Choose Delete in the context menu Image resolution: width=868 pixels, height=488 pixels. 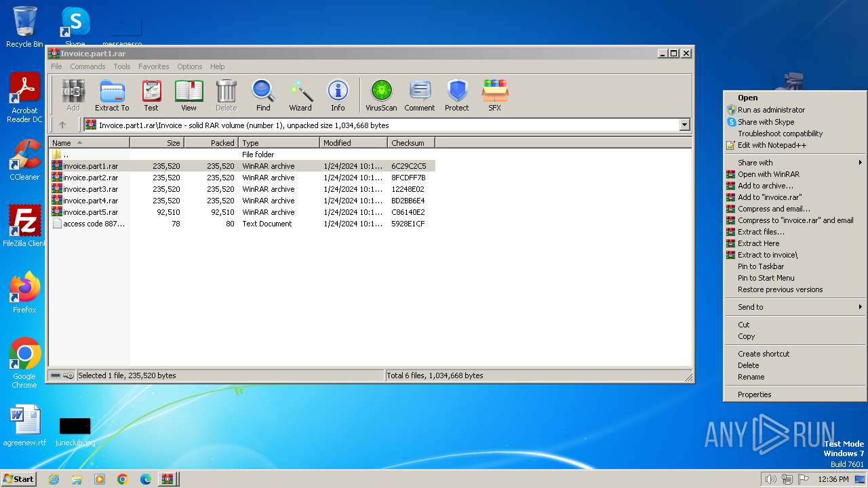pyautogui.click(x=795, y=365)
